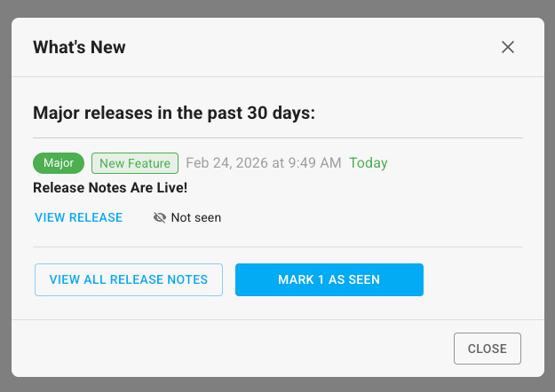
Task: Click the New Feature tag
Action: pos(135,163)
